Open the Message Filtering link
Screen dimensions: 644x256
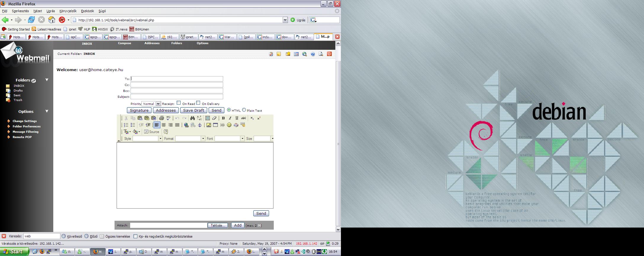(25, 132)
